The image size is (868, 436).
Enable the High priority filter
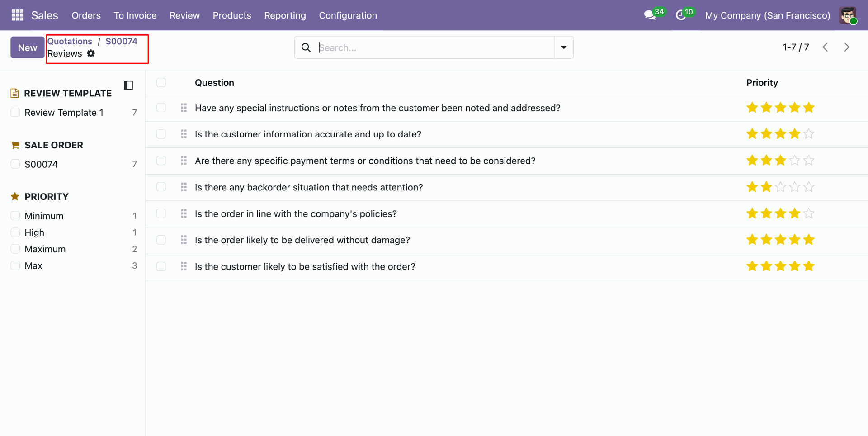[x=15, y=232]
